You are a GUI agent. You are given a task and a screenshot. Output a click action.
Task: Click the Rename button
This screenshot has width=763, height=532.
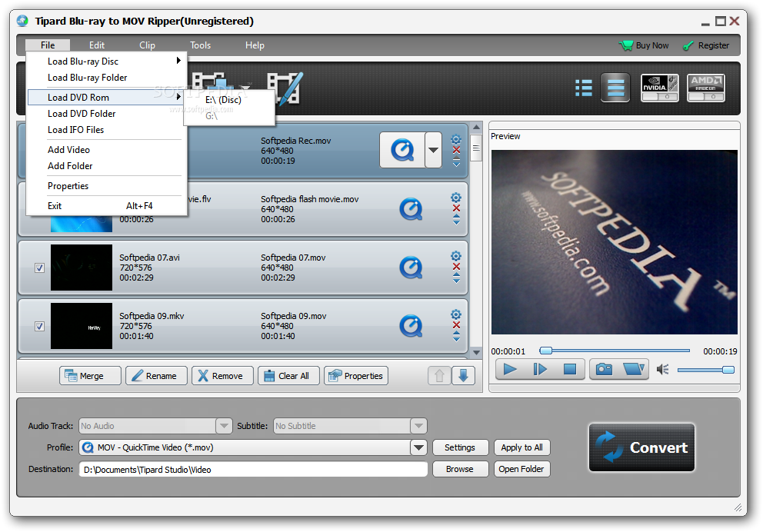coord(156,375)
